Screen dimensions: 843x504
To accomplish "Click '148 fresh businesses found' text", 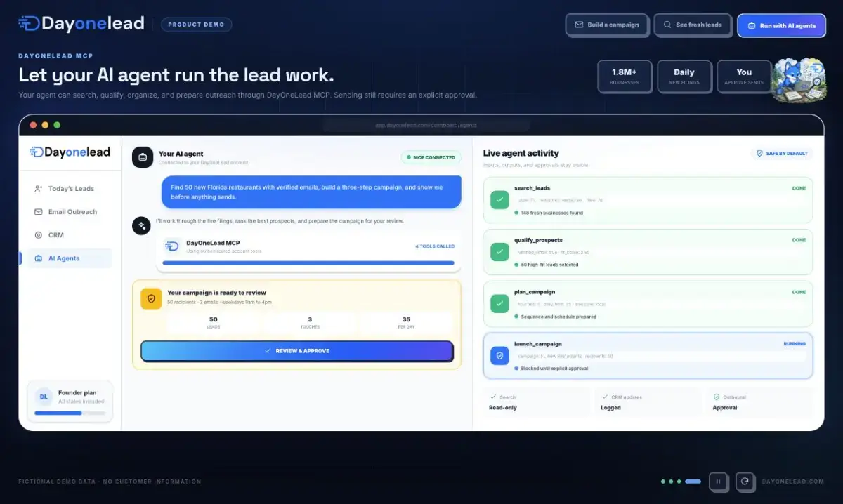I will (551, 213).
